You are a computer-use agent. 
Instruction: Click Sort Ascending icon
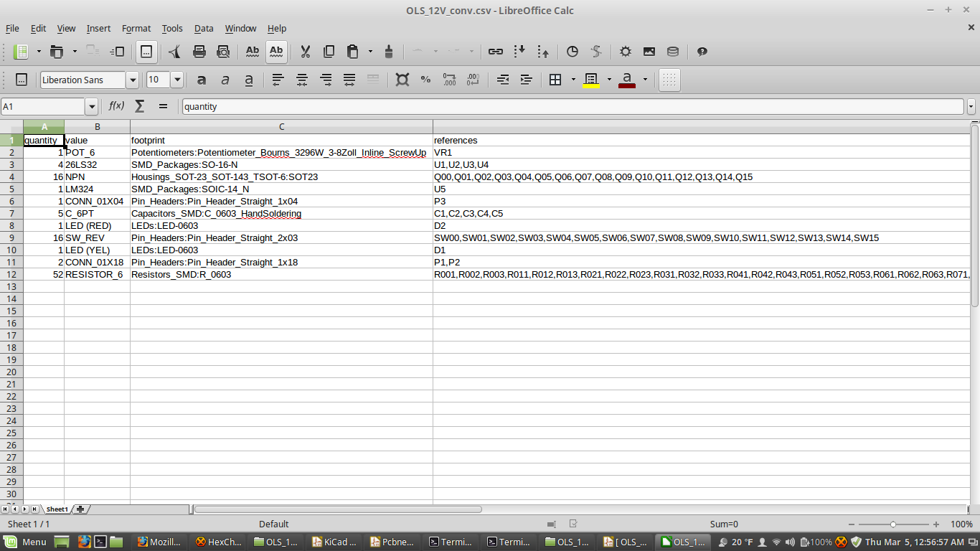coord(519,52)
